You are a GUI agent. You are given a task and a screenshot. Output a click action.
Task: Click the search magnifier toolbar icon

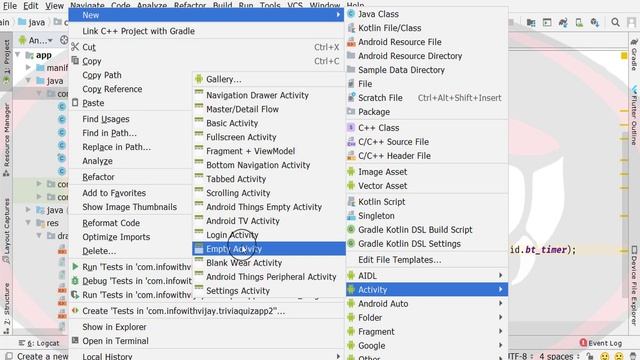coord(615,22)
